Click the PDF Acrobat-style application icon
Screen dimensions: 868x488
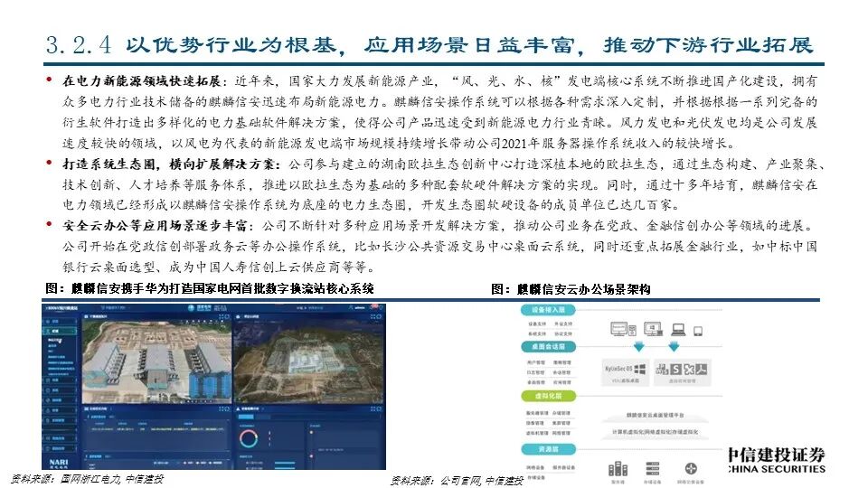pyautogui.click(x=702, y=369)
